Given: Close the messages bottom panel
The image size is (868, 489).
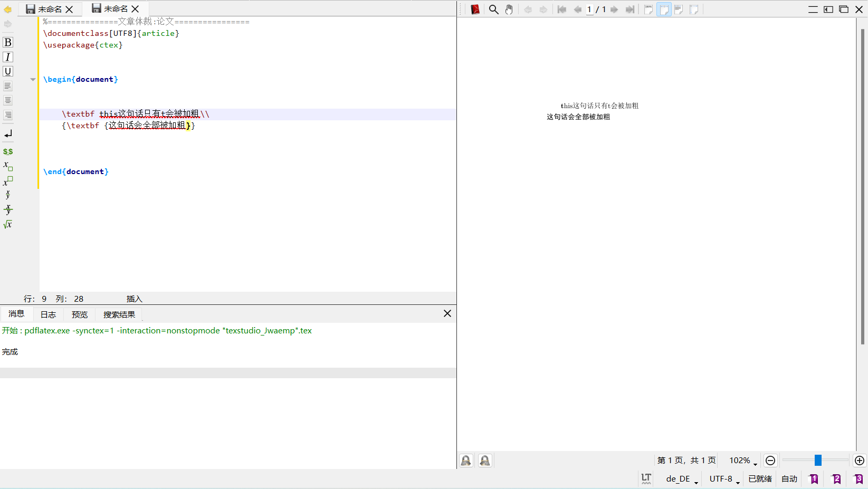Looking at the screenshot, I should [447, 313].
